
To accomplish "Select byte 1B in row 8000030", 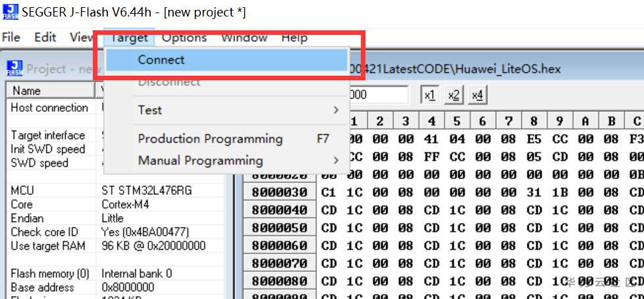I will tap(560, 192).
